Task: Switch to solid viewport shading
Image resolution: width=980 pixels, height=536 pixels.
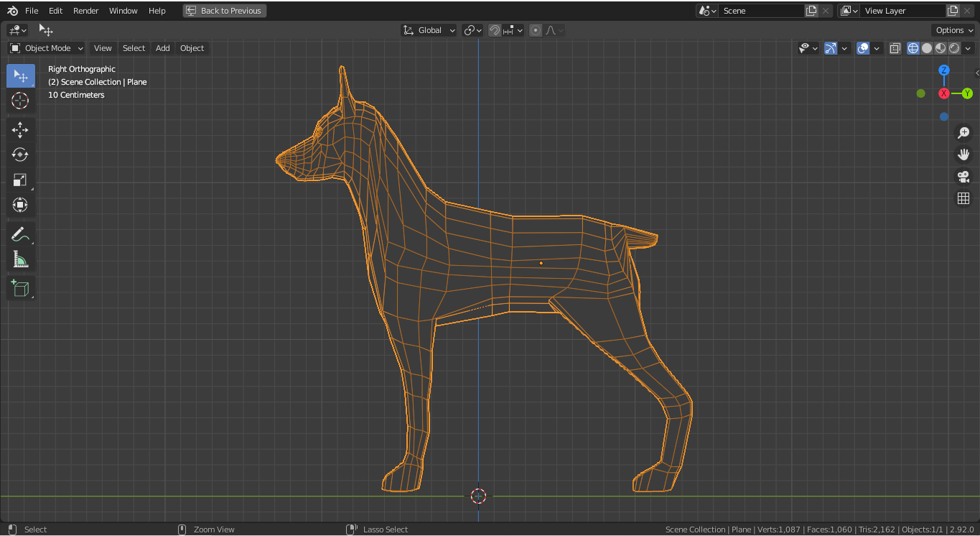Action: [x=927, y=48]
